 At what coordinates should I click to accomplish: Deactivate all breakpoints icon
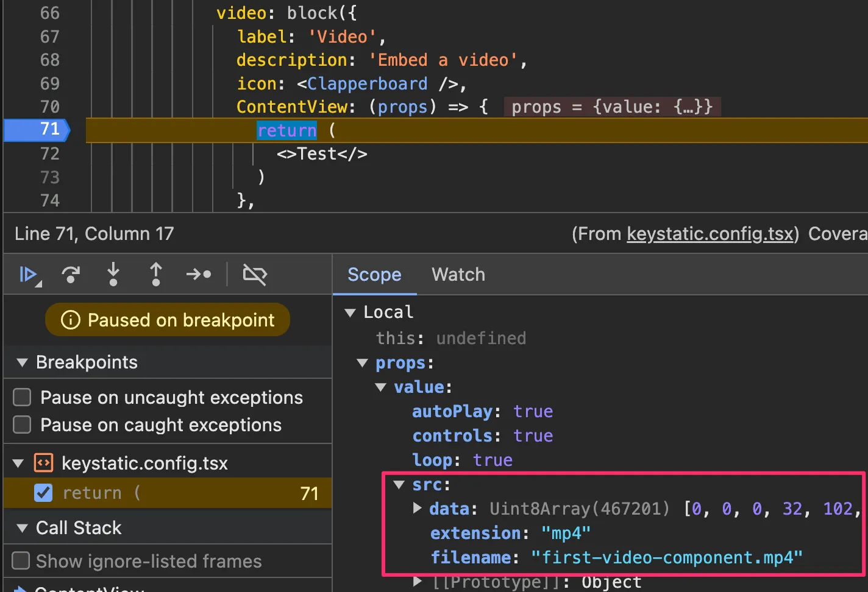(255, 275)
